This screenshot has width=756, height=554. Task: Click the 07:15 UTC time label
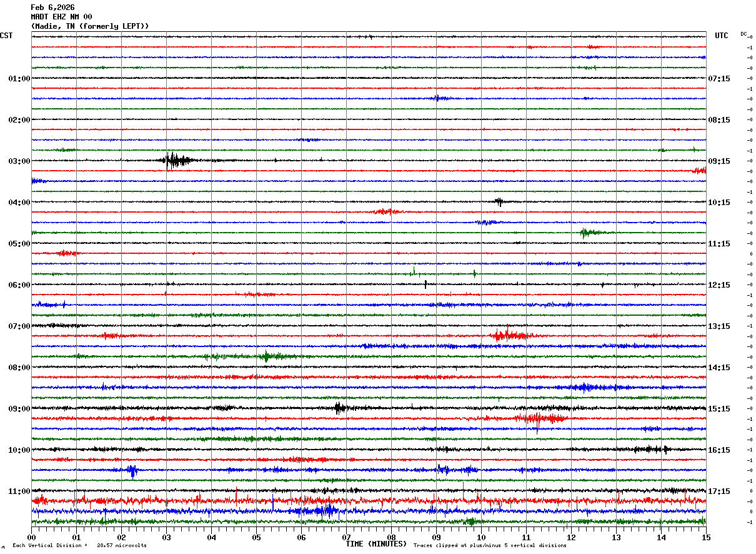(719, 79)
